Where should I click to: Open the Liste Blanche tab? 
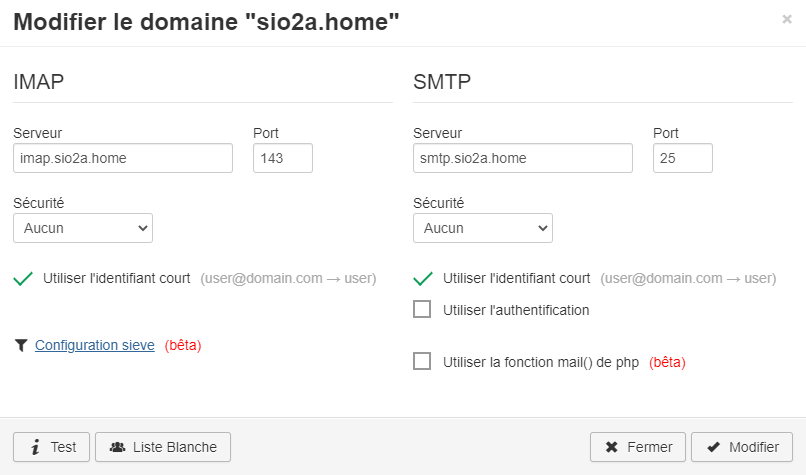click(163, 447)
